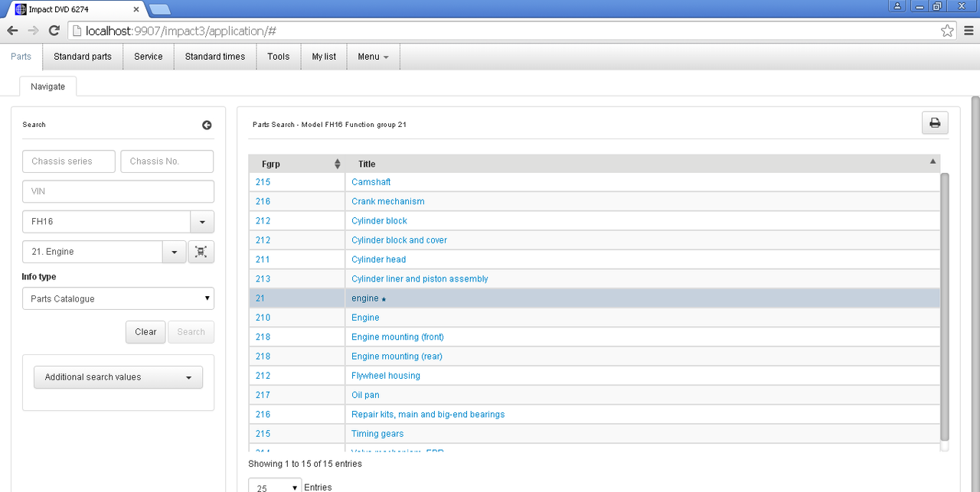Click the Chrome user profile icon
This screenshot has width=980, height=492.
click(x=897, y=5)
